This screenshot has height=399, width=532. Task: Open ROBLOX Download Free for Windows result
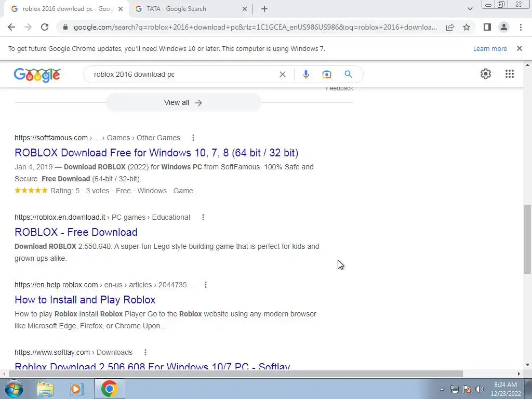pyautogui.click(x=156, y=153)
